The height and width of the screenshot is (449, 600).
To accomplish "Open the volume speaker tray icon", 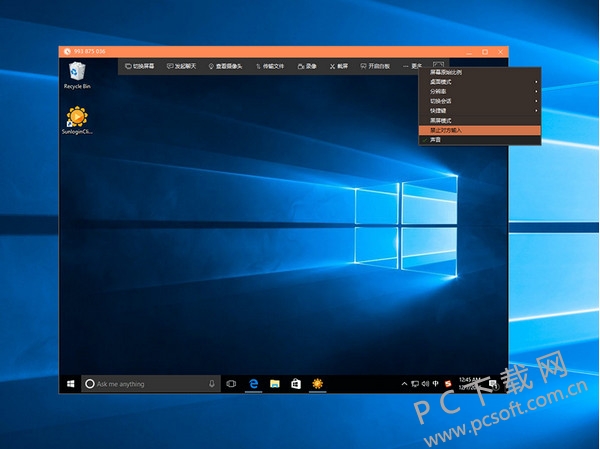I will [x=425, y=384].
